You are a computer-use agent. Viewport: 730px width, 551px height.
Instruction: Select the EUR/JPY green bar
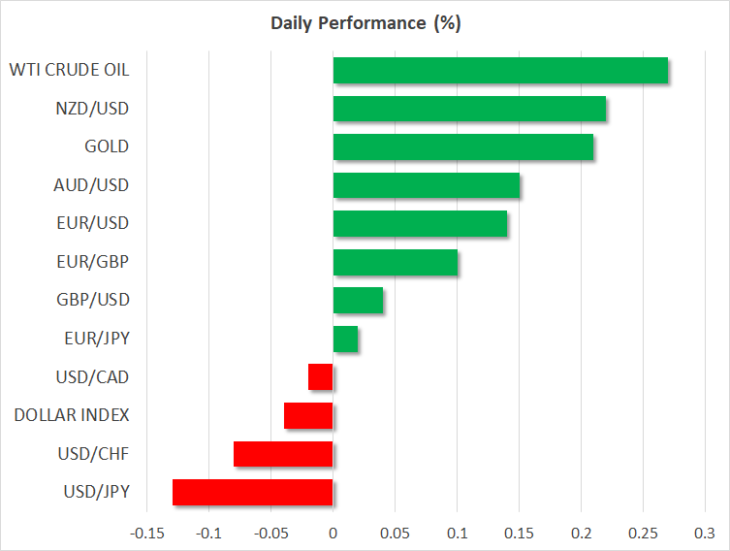(345, 339)
